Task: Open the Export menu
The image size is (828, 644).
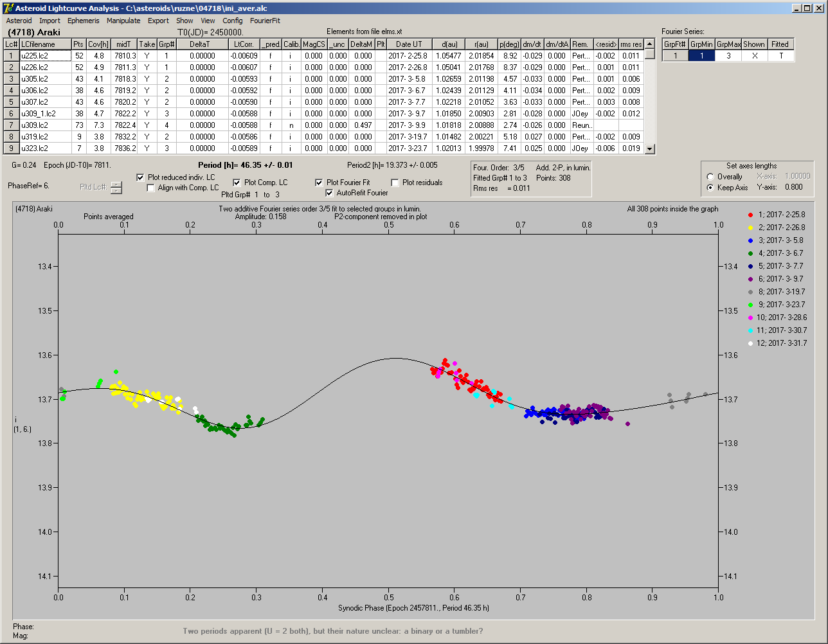Action: 158,21
